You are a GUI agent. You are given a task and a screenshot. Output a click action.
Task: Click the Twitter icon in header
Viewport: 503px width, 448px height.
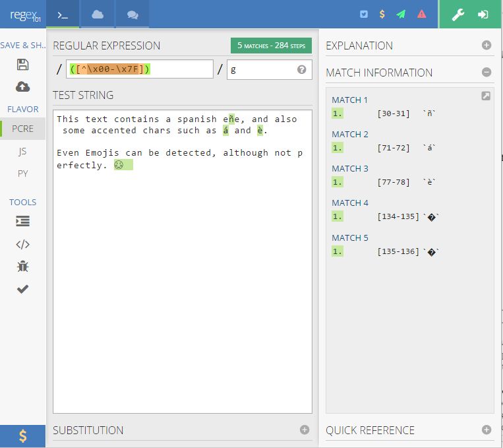pos(364,14)
